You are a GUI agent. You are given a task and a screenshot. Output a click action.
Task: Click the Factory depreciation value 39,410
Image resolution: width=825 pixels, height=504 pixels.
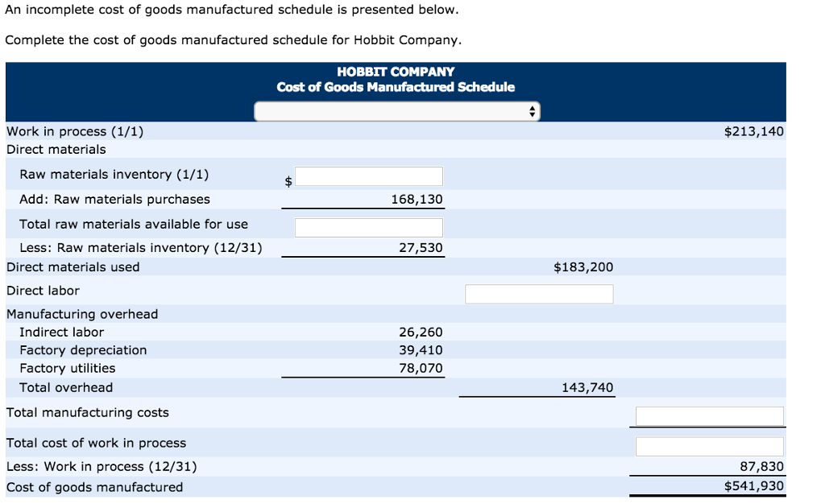(424, 349)
